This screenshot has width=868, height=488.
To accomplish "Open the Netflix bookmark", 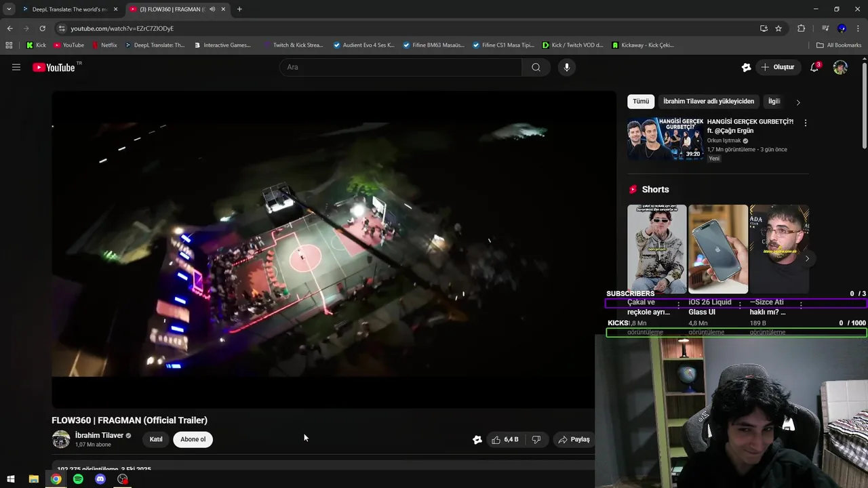I will click(104, 45).
